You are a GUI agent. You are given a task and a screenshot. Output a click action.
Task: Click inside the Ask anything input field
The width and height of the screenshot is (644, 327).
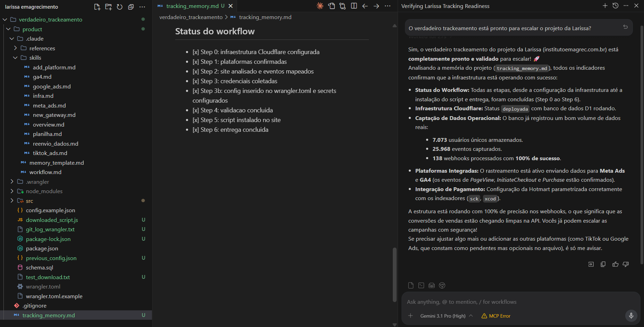coord(503,302)
